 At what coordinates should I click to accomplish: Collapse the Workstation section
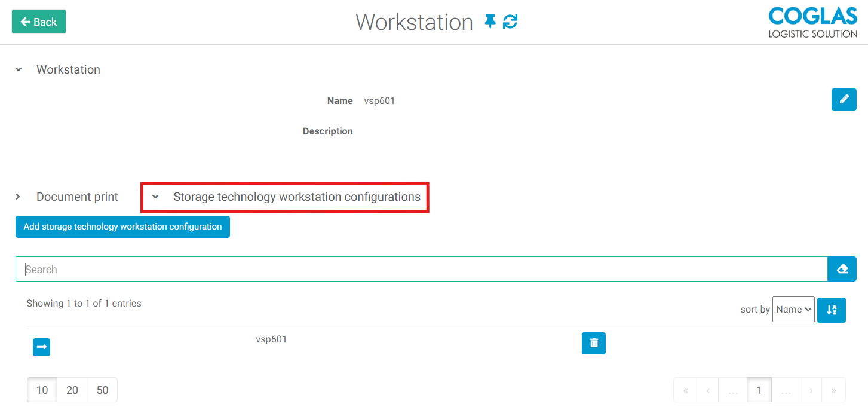point(19,69)
